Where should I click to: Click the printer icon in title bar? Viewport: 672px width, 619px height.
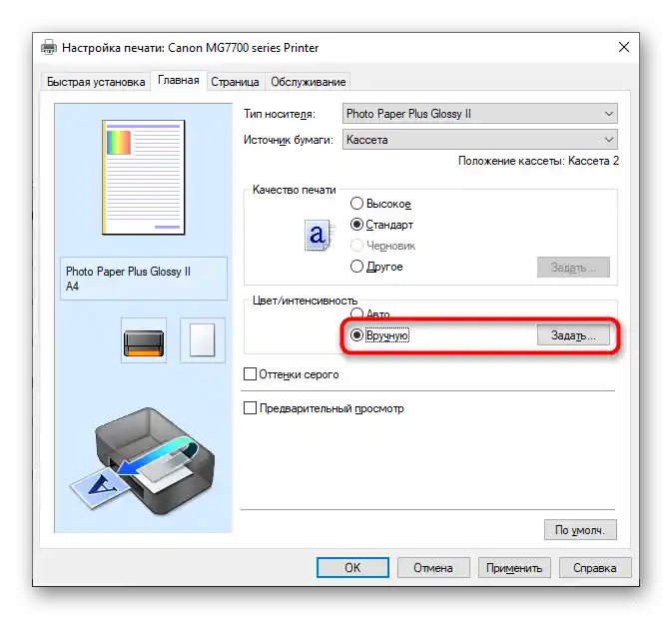coord(49,47)
